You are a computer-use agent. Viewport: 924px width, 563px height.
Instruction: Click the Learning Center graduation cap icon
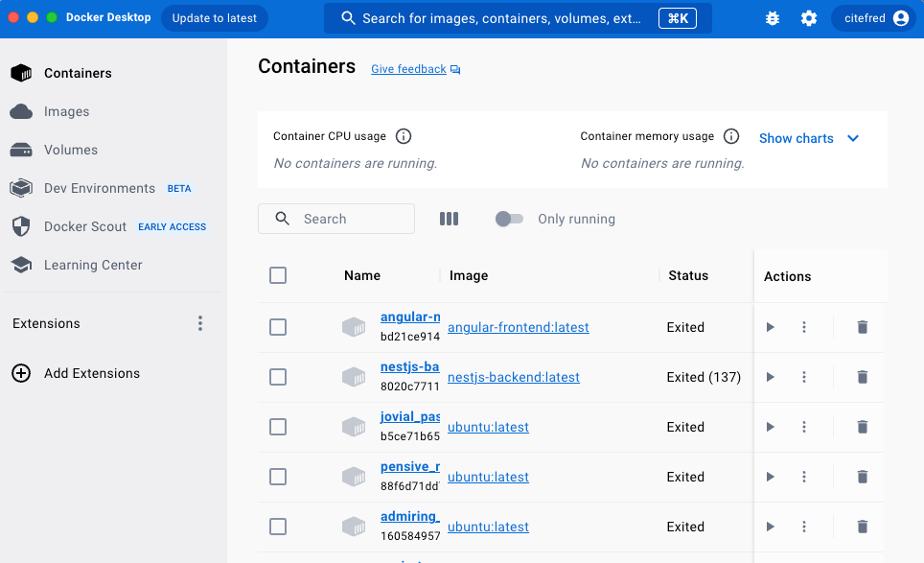tap(21, 265)
